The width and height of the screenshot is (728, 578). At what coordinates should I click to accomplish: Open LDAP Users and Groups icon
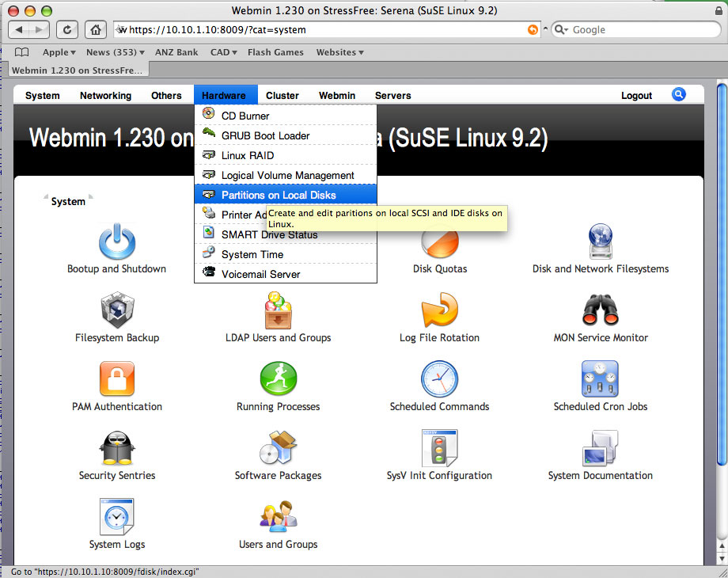(x=278, y=310)
